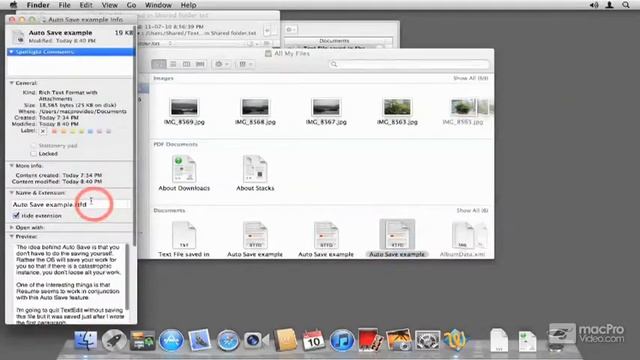Image resolution: width=640 pixels, height=360 pixels.
Task: Open the Window menu
Action: (158, 5)
